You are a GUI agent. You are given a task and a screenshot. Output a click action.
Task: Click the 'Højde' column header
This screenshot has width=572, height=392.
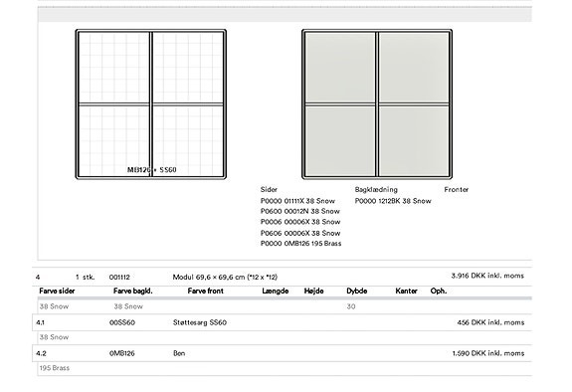[x=313, y=291]
